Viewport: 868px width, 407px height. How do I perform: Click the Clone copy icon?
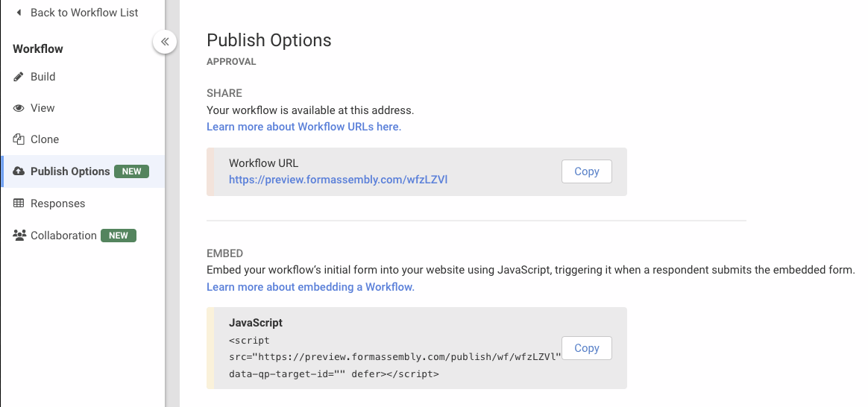(19, 139)
